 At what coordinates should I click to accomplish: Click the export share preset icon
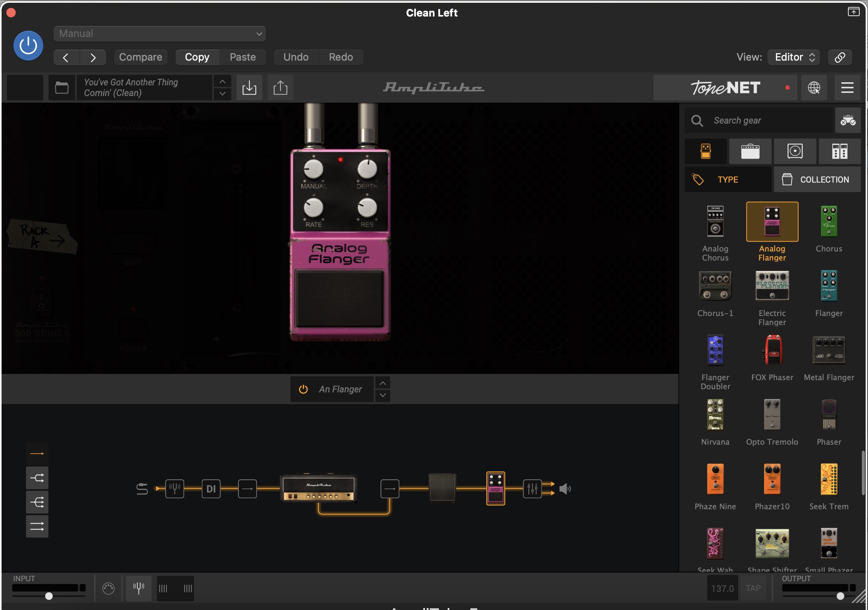coord(280,87)
